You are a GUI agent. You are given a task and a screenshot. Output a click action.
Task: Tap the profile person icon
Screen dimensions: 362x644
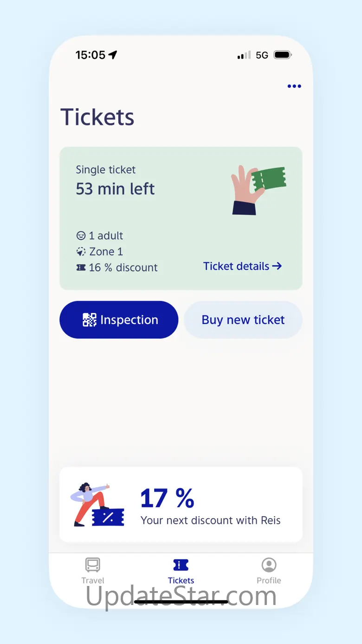tap(269, 565)
